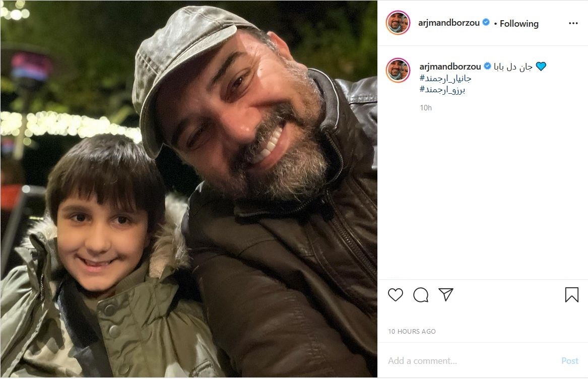588x379 pixels.
Task: Click verified badge in post header
Action: (486, 23)
